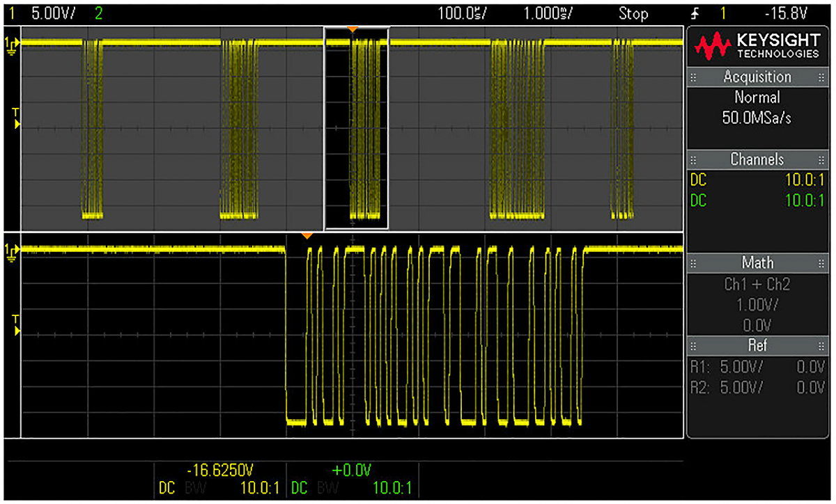The image size is (836, 504).
Task: Click the white zoom window box in overview
Action: tap(356, 128)
